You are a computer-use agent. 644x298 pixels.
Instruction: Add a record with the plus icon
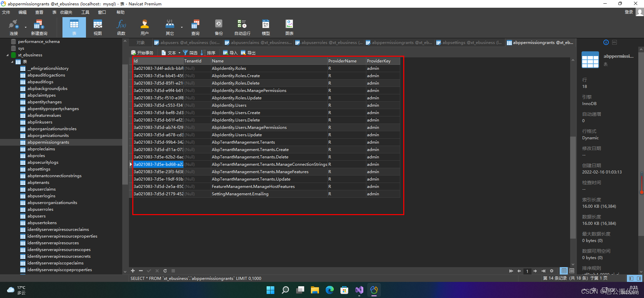(133, 271)
